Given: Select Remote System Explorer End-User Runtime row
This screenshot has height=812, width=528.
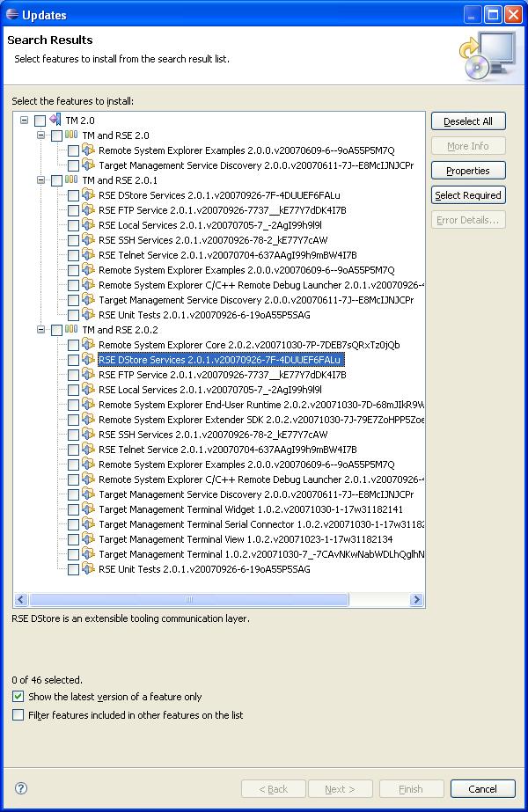Looking at the screenshot, I should 261,405.
